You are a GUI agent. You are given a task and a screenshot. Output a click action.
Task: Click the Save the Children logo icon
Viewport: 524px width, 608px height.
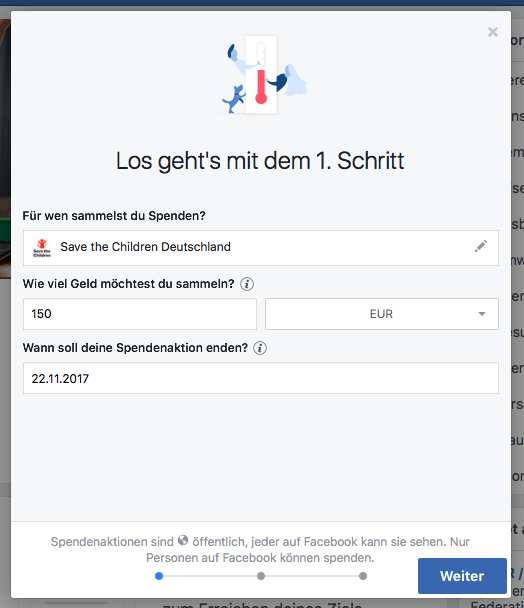pyautogui.click(x=42, y=248)
